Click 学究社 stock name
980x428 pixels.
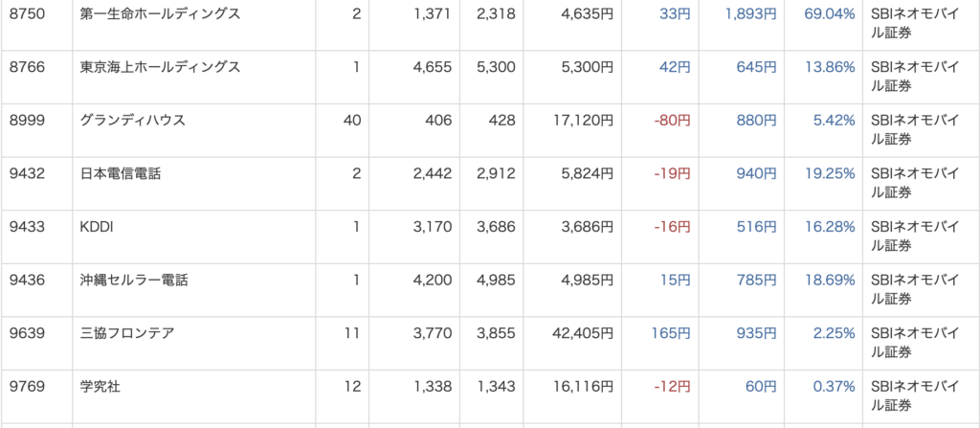pyautogui.click(x=100, y=386)
